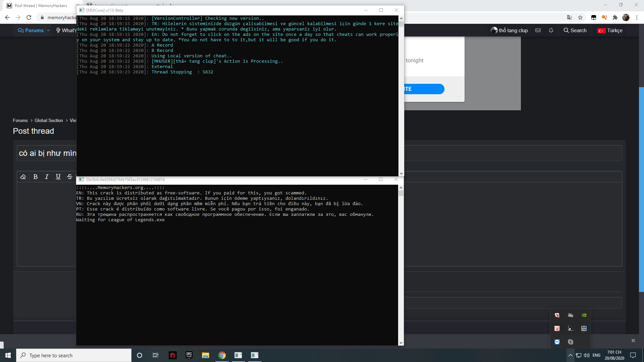Viewport: 644px width, 362px height.
Task: Open the Skype tray icon
Action: click(571, 342)
